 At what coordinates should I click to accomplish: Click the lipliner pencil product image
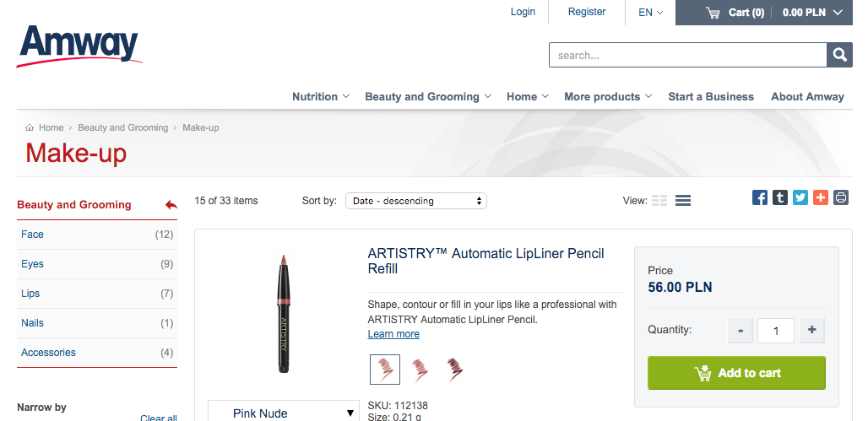(x=283, y=313)
